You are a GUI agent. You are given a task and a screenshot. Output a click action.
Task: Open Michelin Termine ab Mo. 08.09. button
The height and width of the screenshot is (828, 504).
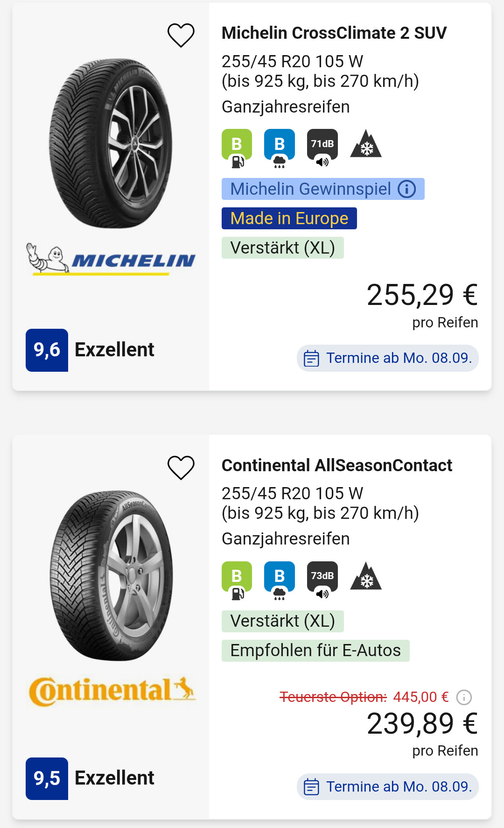point(388,358)
